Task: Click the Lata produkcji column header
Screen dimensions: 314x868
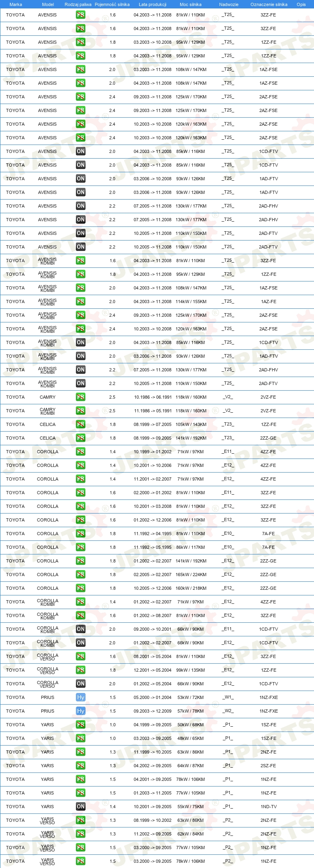Action: [x=153, y=4]
